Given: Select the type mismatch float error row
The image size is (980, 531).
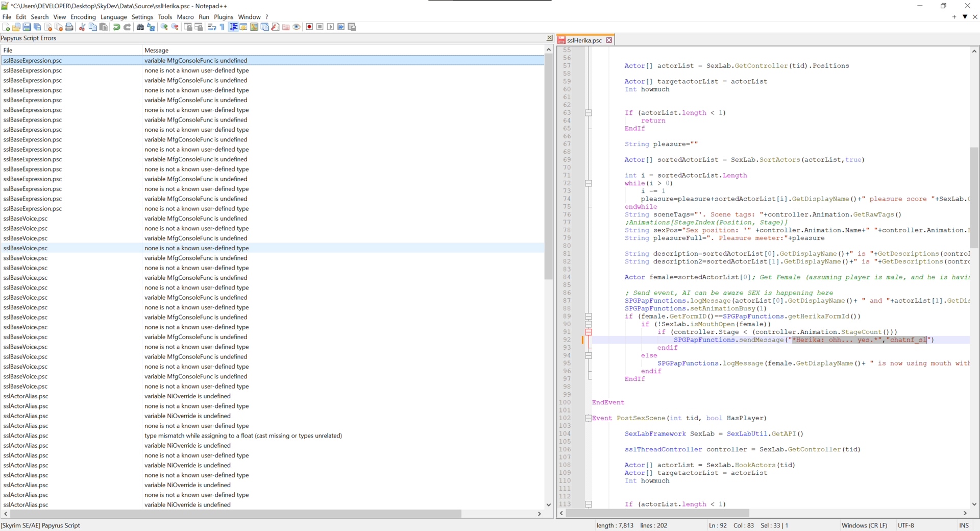Looking at the screenshot, I should [273, 436].
